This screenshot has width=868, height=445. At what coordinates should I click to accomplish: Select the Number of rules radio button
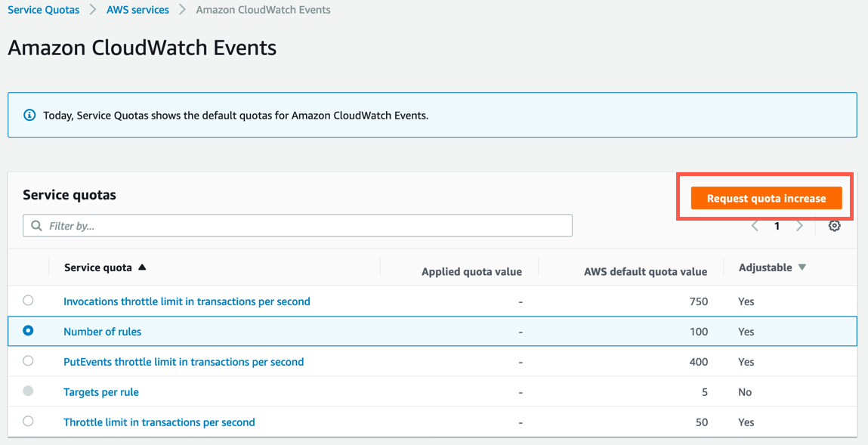click(28, 331)
